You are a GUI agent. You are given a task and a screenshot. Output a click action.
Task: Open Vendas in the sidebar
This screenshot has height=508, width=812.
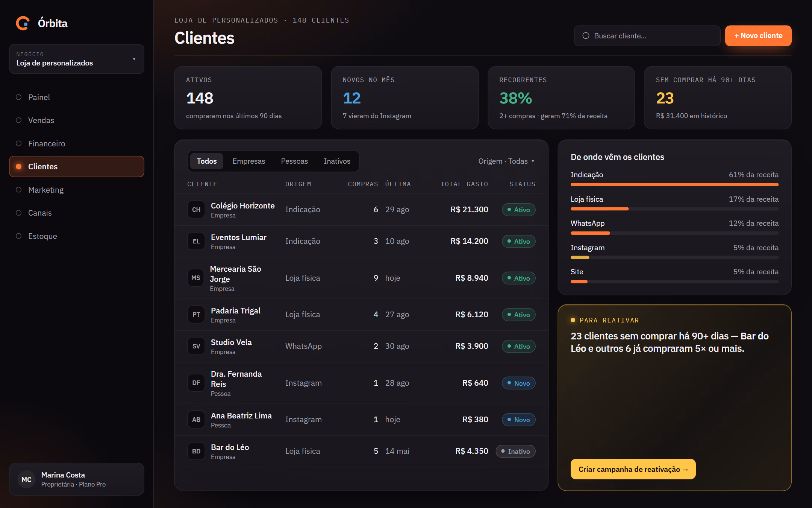tap(77, 120)
